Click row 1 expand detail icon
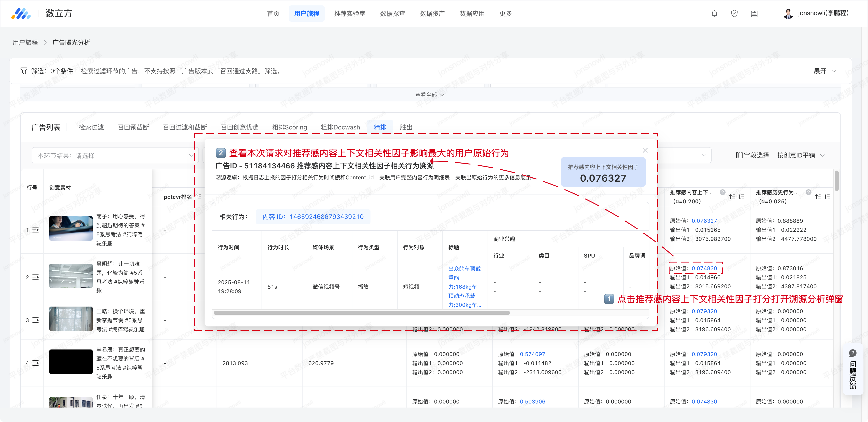 35,230
